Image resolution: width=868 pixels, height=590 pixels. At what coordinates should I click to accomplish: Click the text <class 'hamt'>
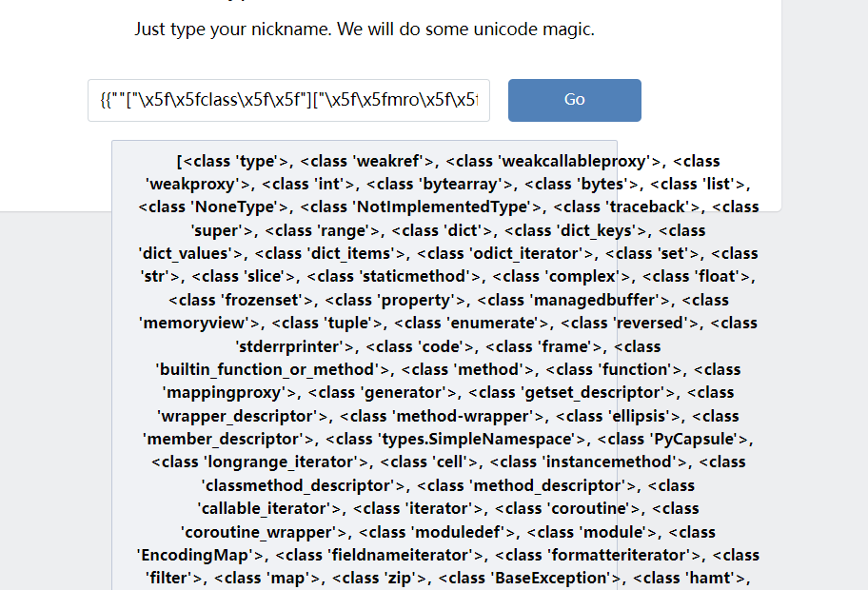coord(689,578)
